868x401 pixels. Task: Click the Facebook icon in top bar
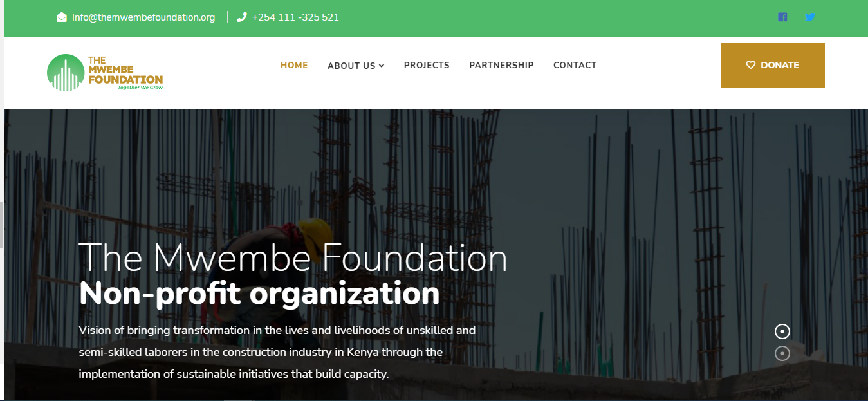(782, 17)
